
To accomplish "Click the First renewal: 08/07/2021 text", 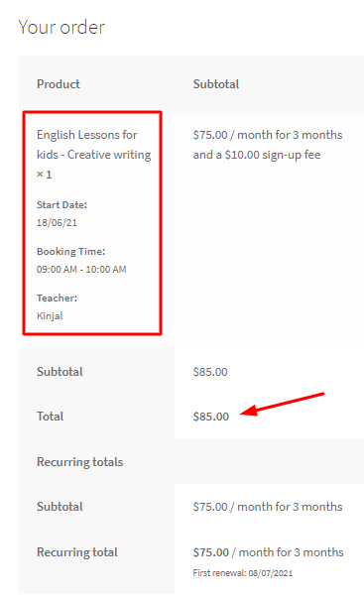I will 243,573.
